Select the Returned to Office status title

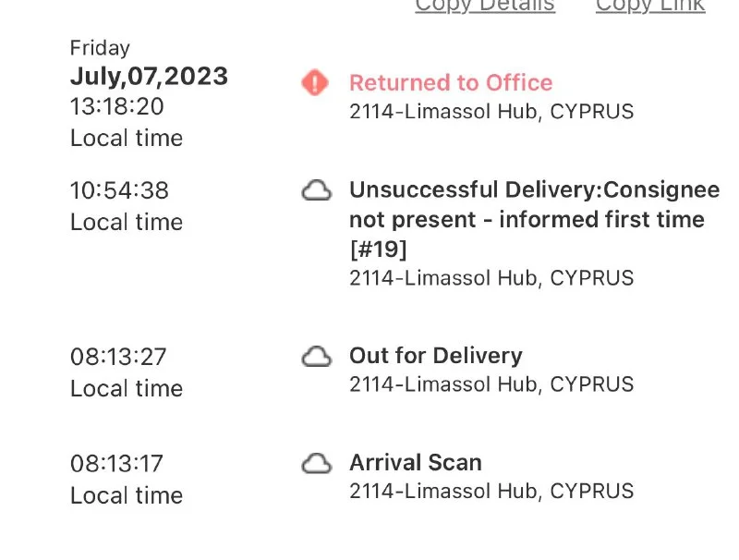pos(451,82)
